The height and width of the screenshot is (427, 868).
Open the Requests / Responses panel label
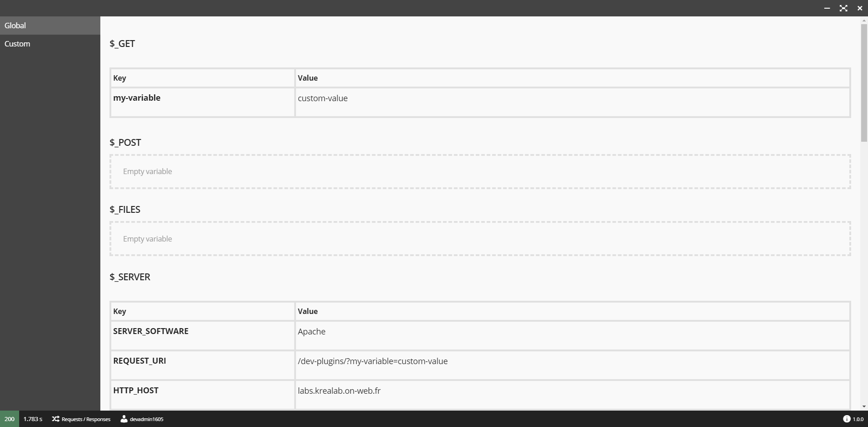(x=86, y=419)
